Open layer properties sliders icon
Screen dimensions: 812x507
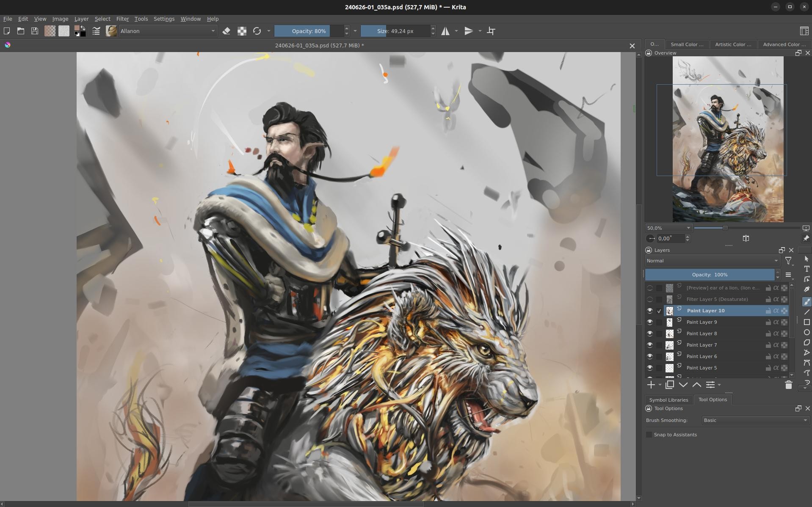coord(710,385)
